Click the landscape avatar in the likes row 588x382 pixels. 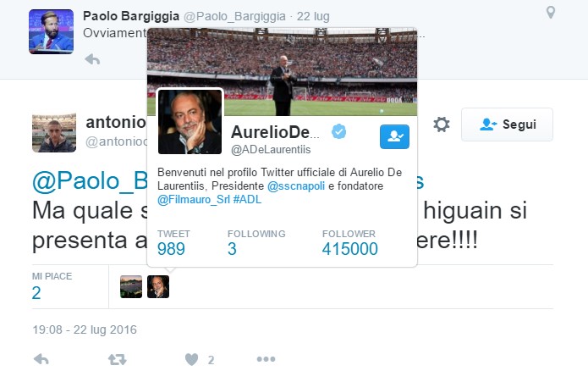coord(131,286)
